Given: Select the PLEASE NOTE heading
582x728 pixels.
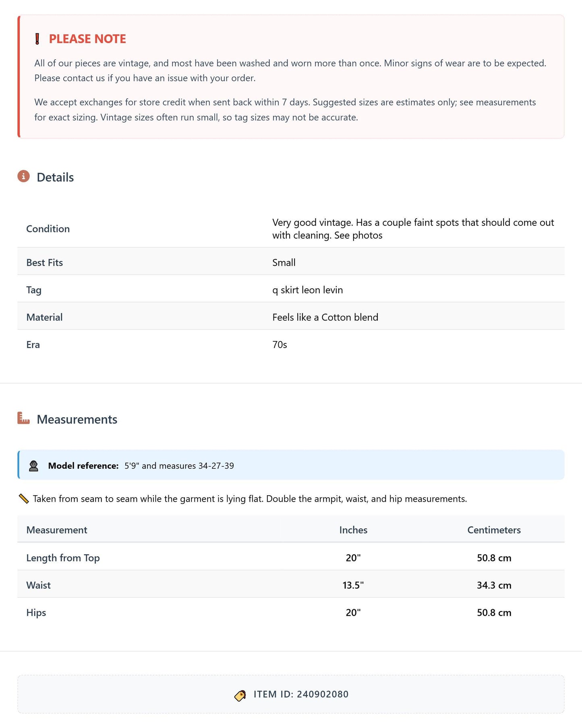Looking at the screenshot, I should (x=87, y=39).
